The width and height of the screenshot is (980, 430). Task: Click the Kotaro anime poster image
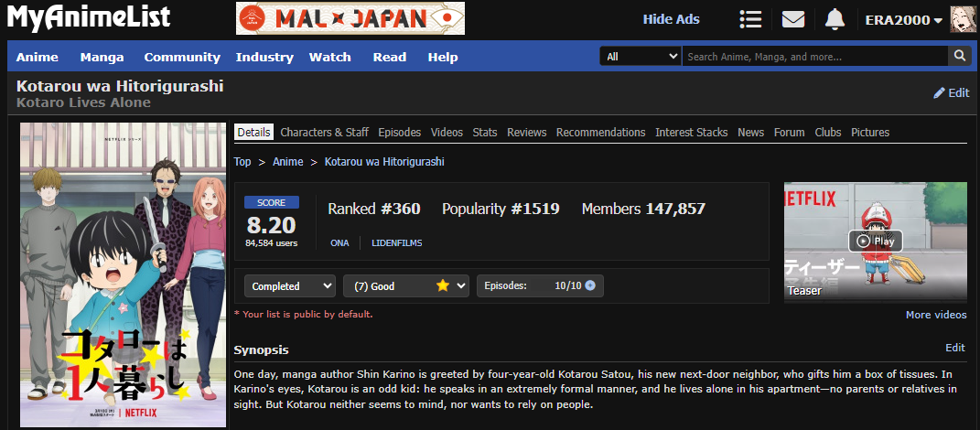(124, 274)
